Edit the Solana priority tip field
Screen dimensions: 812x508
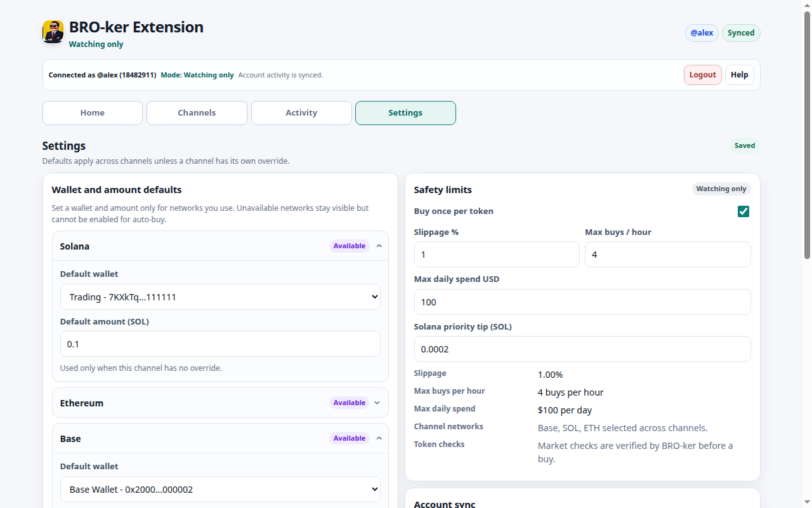(x=582, y=349)
